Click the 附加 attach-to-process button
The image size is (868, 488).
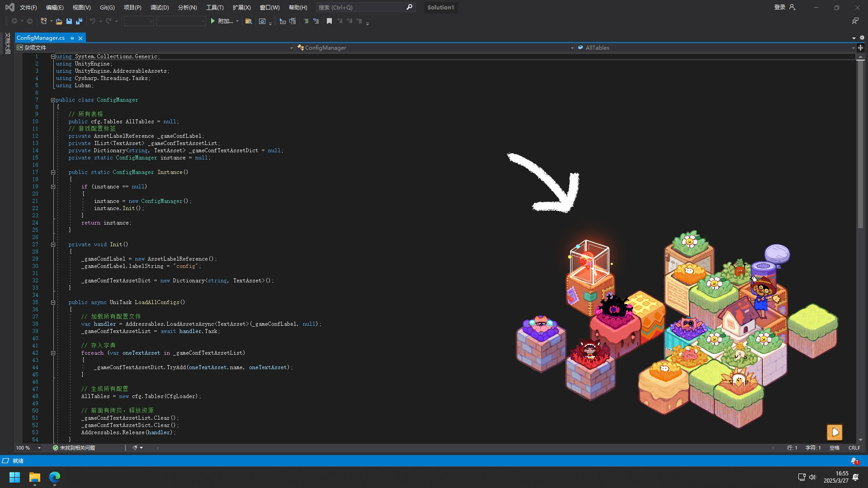224,21
